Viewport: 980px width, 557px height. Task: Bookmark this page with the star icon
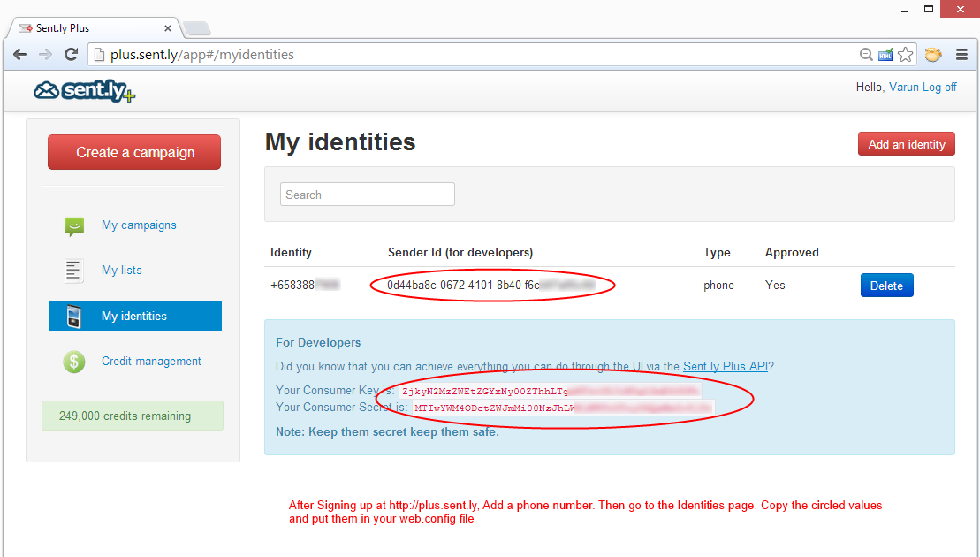pyautogui.click(x=905, y=55)
